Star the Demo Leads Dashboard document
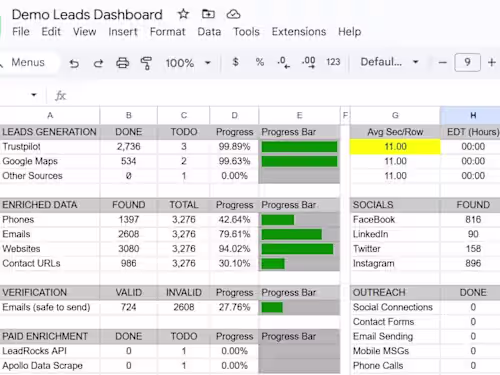Viewport: 500px width, 375px height. point(183,14)
